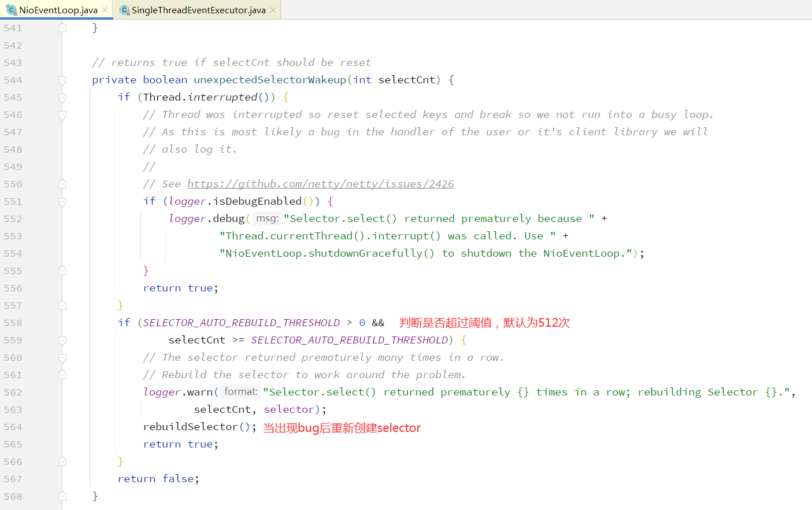The width and height of the screenshot is (812, 510).
Task: Click SELECTOR_AUTO_REBUILD_THRESHOLD on line 559
Action: tap(349, 340)
